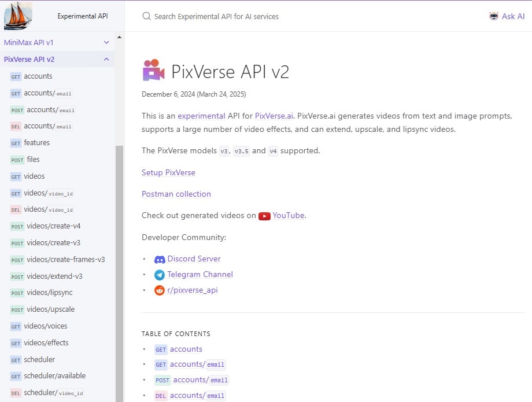532x402 pixels.
Task: Collapse the PixVerse API v2 chevron
Action: (106, 60)
